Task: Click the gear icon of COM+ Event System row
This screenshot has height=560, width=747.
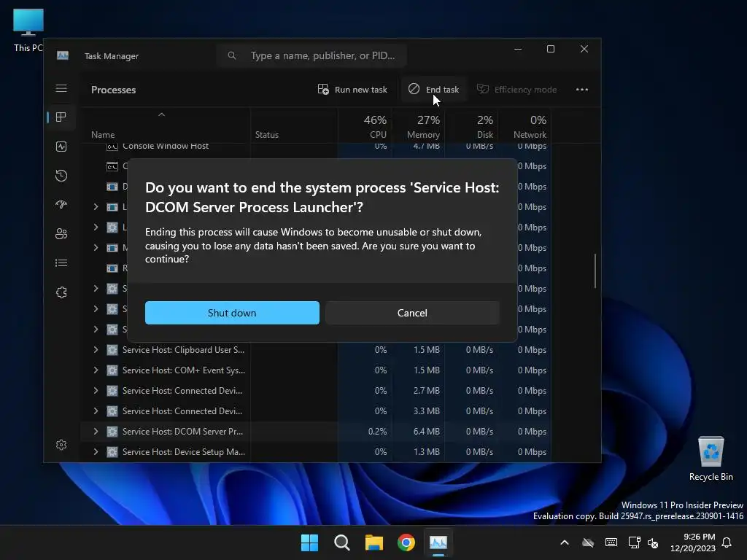Action: [x=112, y=370]
